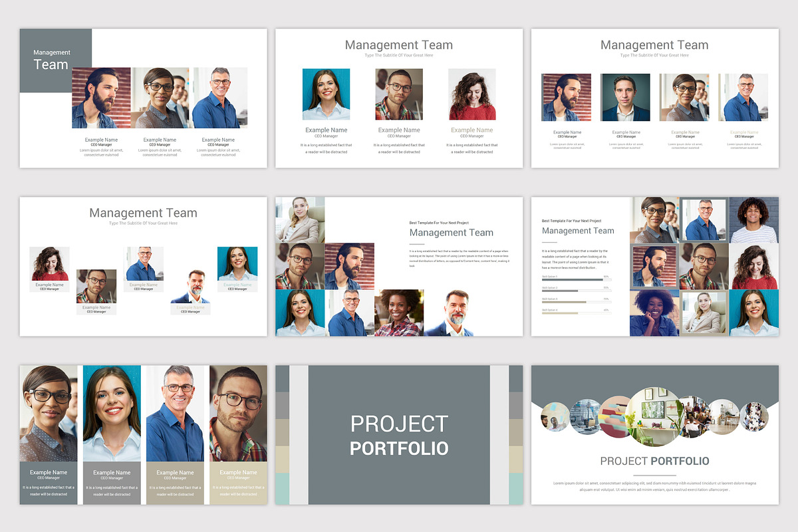Screen dimensions: 798x532
Task: Click 'Best Template For Your Next Project' on the collage slide
Action: 440,223
